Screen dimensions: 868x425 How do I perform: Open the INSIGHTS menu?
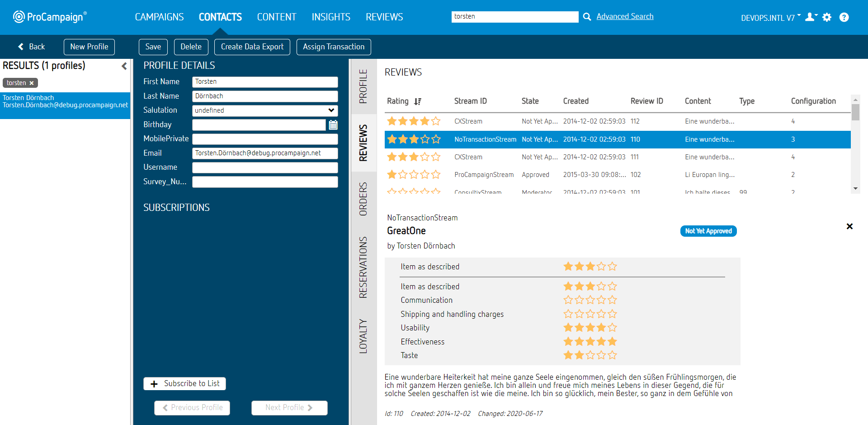click(x=331, y=17)
